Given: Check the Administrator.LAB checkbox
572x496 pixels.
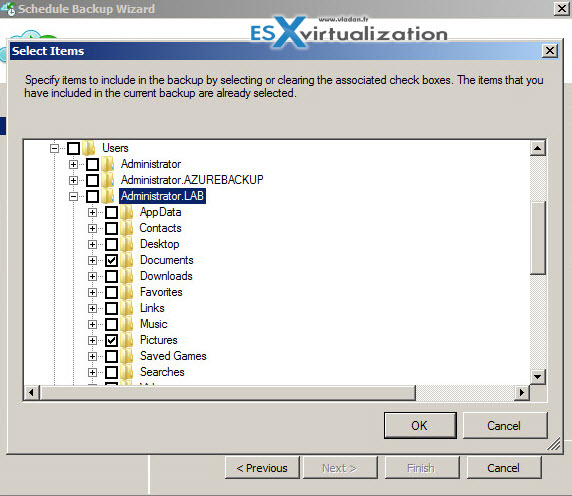Looking at the screenshot, I should coord(92,196).
